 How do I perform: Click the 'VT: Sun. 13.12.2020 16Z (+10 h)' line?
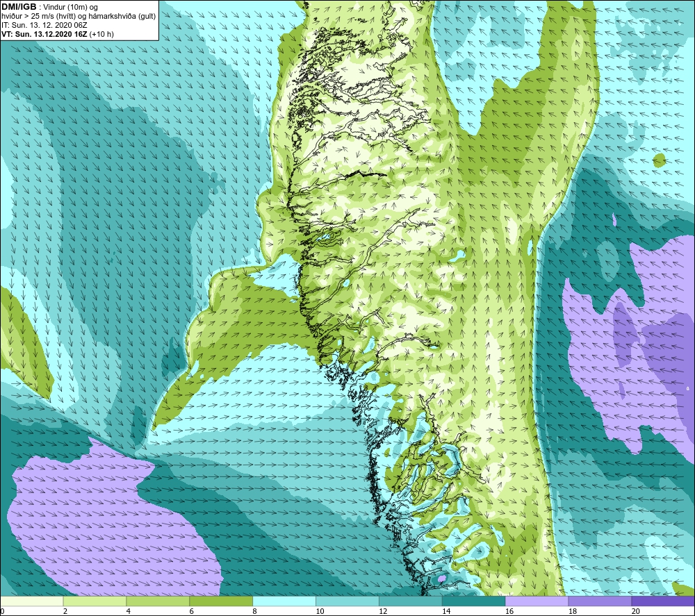coord(58,34)
